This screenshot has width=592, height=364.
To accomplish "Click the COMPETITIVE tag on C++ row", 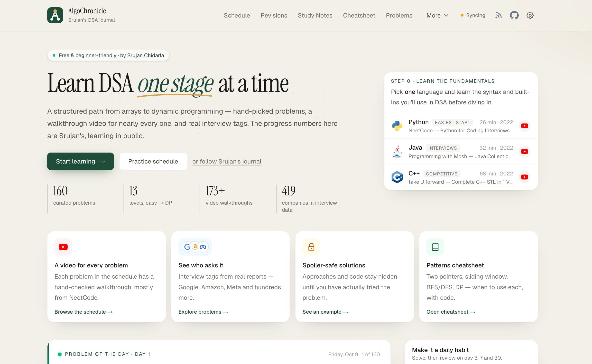I will (x=441, y=174).
